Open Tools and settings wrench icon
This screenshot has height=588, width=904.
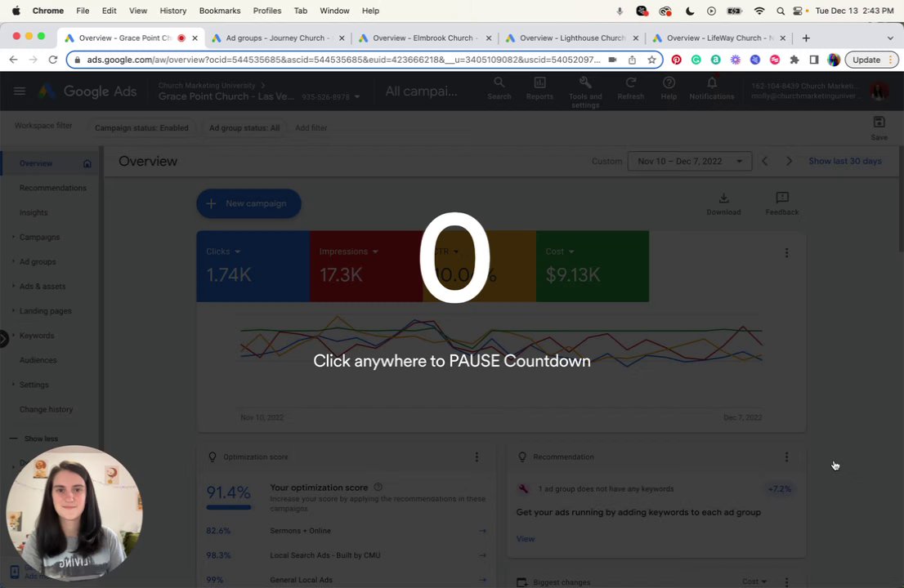point(585,82)
